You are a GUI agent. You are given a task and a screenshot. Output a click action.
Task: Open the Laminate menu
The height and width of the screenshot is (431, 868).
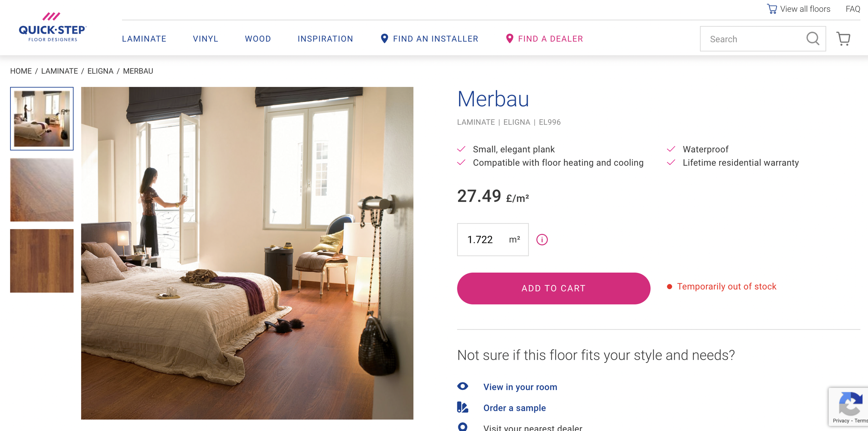coord(144,39)
